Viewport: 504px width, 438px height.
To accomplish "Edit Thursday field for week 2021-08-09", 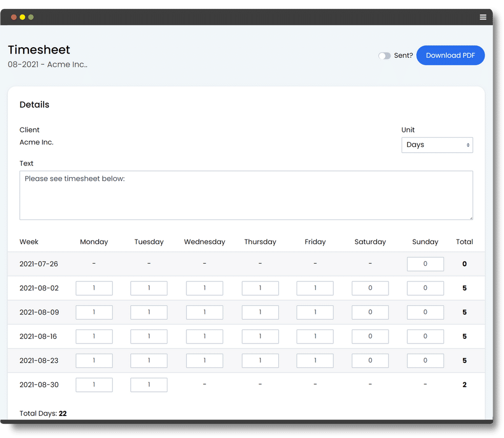I will [x=260, y=312].
